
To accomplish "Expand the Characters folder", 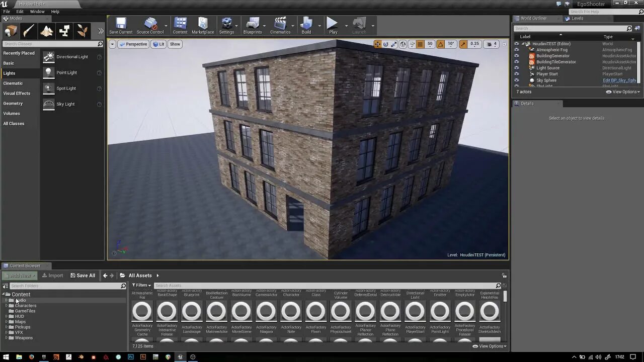I will pos(7,306).
